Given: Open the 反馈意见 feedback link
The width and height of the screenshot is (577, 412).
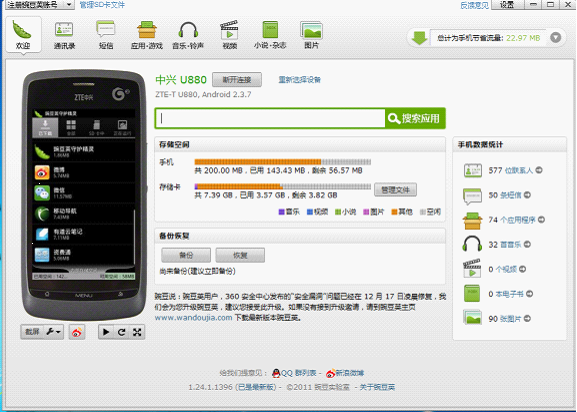Looking at the screenshot, I should (x=474, y=5).
